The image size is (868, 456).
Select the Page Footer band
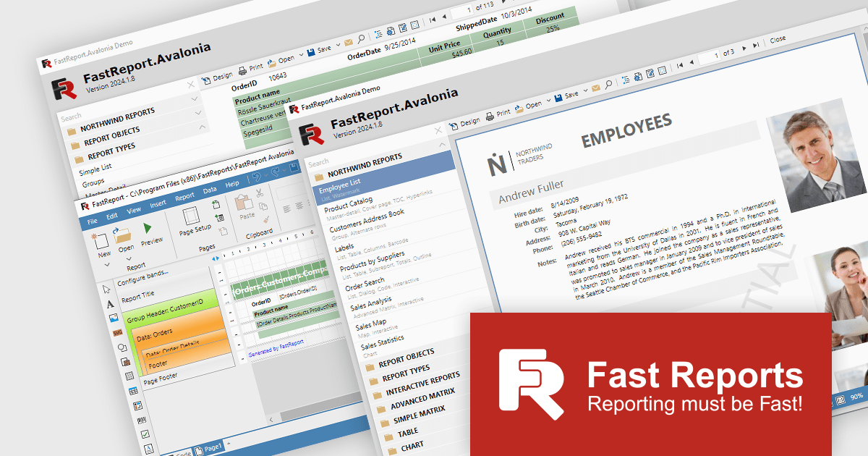(161, 379)
